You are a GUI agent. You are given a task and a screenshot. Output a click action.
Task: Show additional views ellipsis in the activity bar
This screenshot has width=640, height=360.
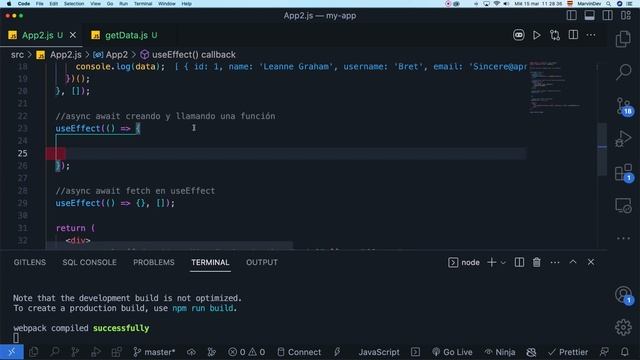point(623,238)
